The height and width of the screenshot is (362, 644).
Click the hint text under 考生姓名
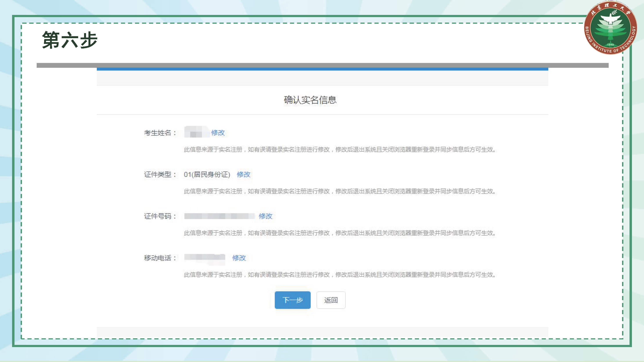pyautogui.click(x=340, y=149)
